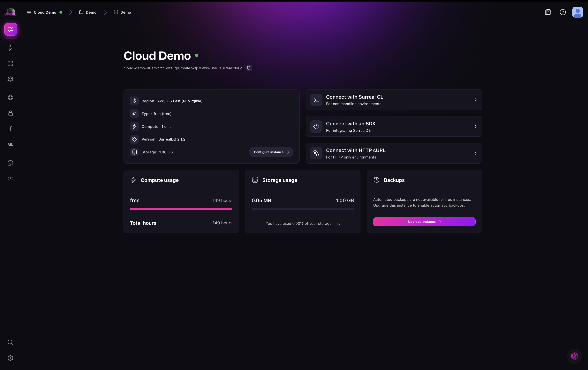Open the Explorer view in the sidebar
This screenshot has height=370, width=588.
10,63
